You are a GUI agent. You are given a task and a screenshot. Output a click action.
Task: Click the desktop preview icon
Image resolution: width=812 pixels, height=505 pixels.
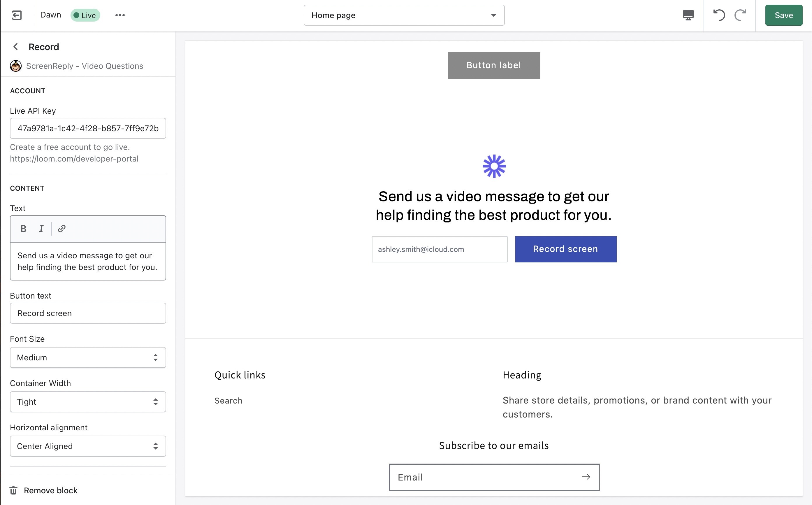click(688, 15)
